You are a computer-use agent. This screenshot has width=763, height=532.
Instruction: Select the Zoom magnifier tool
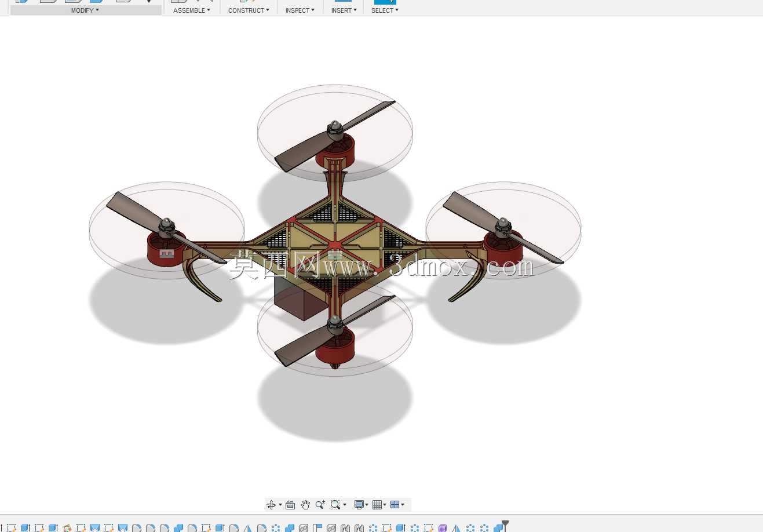coord(320,505)
